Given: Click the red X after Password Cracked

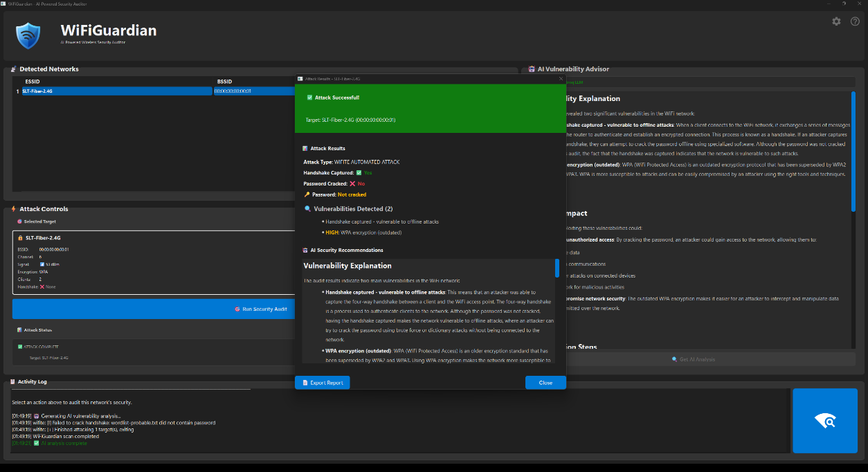Looking at the screenshot, I should tap(352, 183).
